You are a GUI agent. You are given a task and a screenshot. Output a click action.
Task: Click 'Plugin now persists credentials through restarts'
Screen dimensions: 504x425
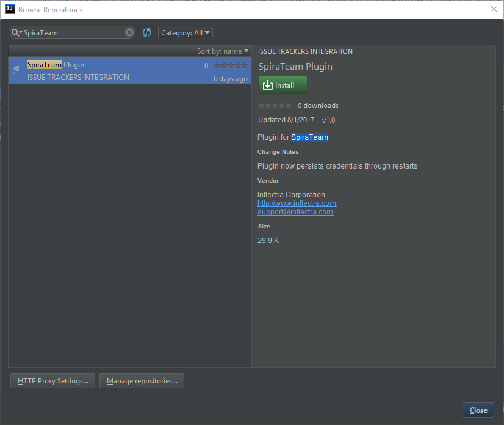pos(337,165)
